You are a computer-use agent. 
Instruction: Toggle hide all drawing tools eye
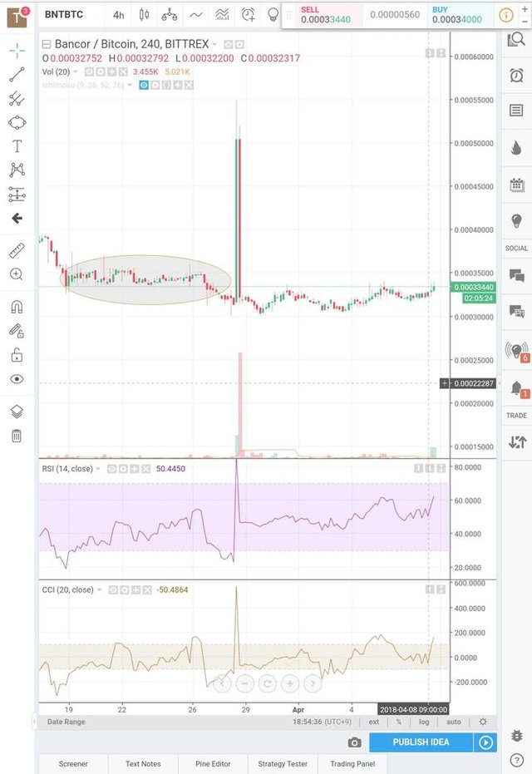[17, 379]
